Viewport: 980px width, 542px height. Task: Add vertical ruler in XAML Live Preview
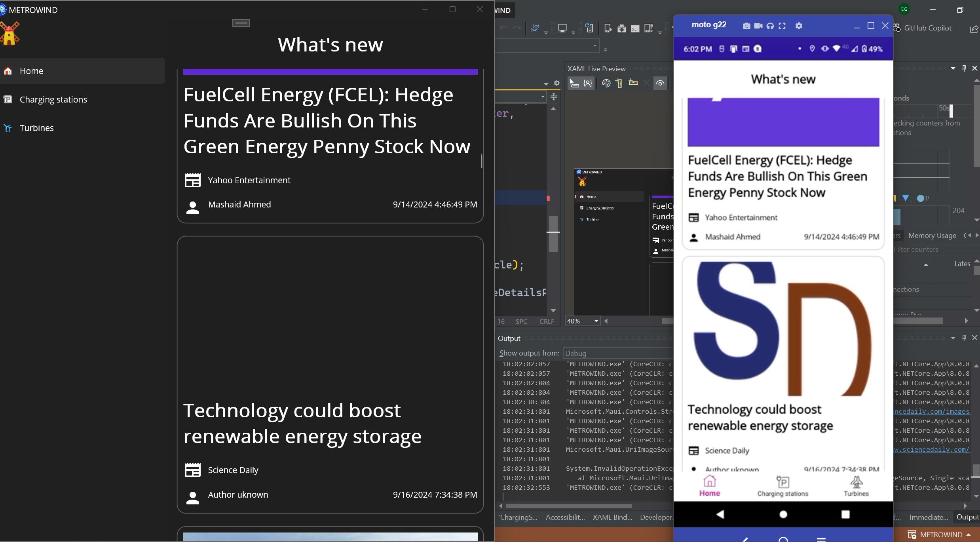pos(619,83)
